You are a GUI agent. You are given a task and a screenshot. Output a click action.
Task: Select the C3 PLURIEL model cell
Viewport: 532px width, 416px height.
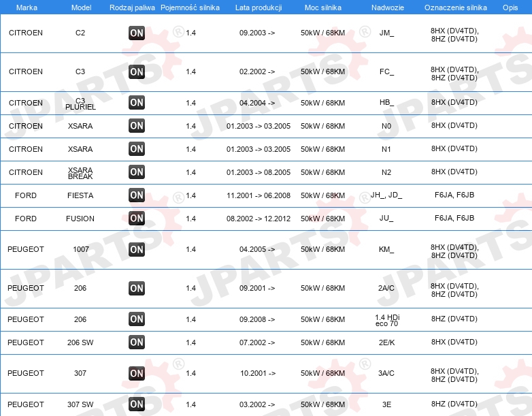click(x=80, y=103)
